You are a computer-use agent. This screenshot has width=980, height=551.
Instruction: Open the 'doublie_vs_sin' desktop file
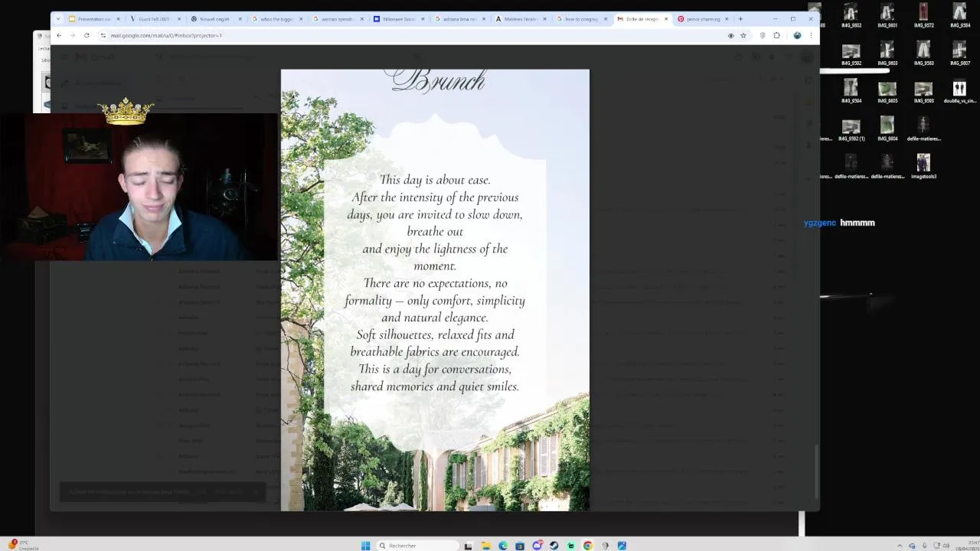click(960, 92)
